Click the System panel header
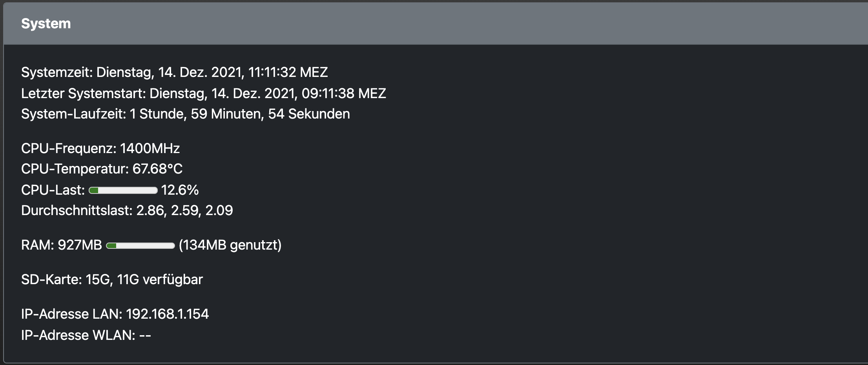Image resolution: width=868 pixels, height=365 pixels. pos(46,24)
